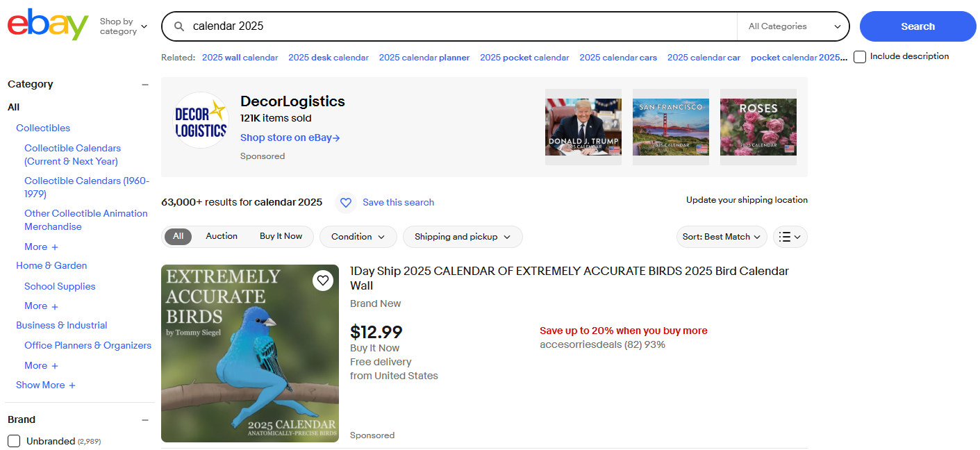The width and height of the screenshot is (980, 450).
Task: Select Collectible Calendars (Current & Next Year)
Action: pos(73,155)
